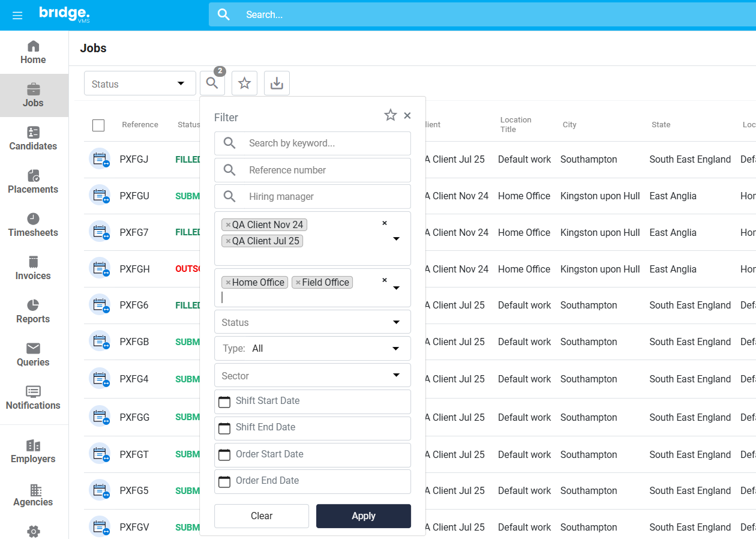756x539 pixels.
Task: Remove the QA Client Nov 24 tag
Action: pyautogui.click(x=229, y=225)
